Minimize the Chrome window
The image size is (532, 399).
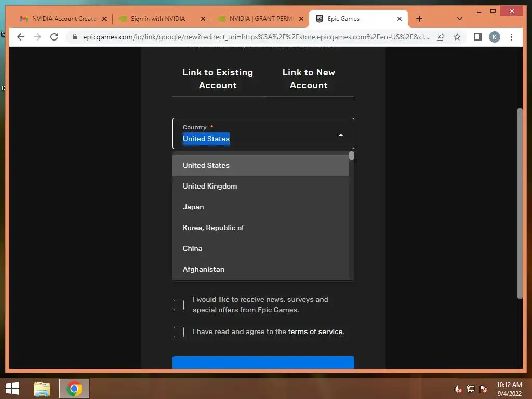478,11
